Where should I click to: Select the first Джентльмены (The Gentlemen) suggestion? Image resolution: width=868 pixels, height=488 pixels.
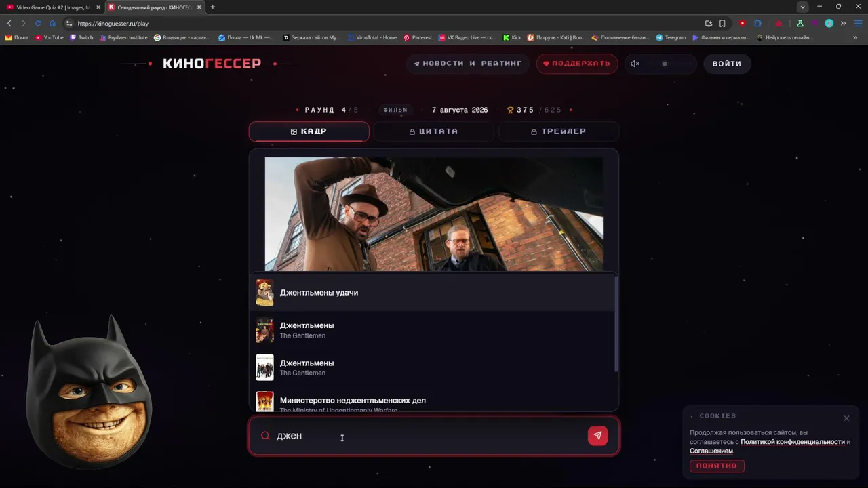[x=433, y=330]
